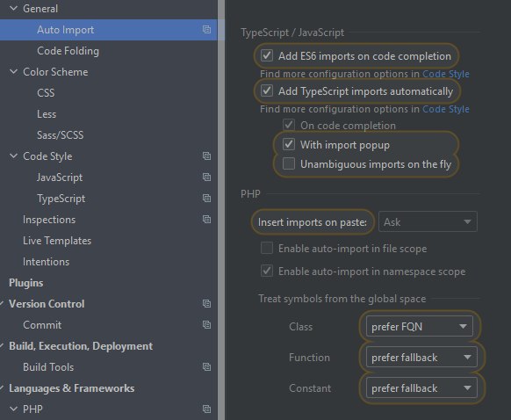This screenshot has width=511, height=420.
Task: Follow Code Style link under ES6 imports
Action: point(446,74)
